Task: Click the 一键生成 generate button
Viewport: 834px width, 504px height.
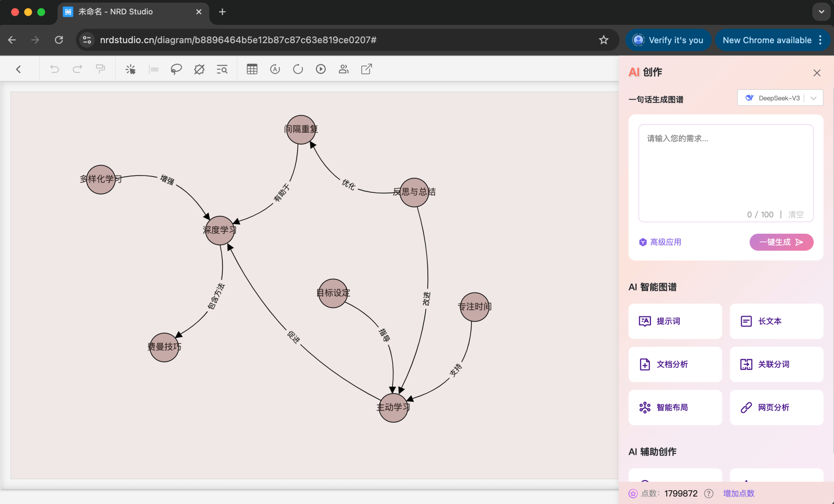Action: pos(781,242)
